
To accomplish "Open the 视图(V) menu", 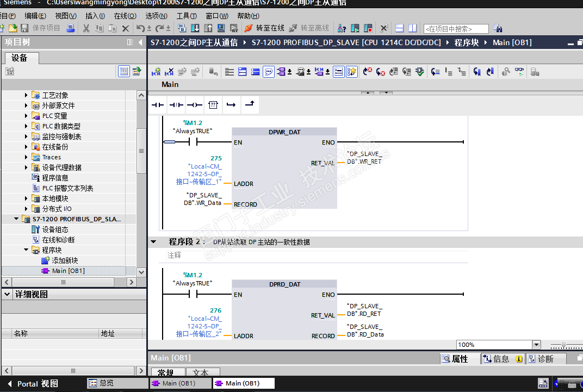I will [66, 16].
